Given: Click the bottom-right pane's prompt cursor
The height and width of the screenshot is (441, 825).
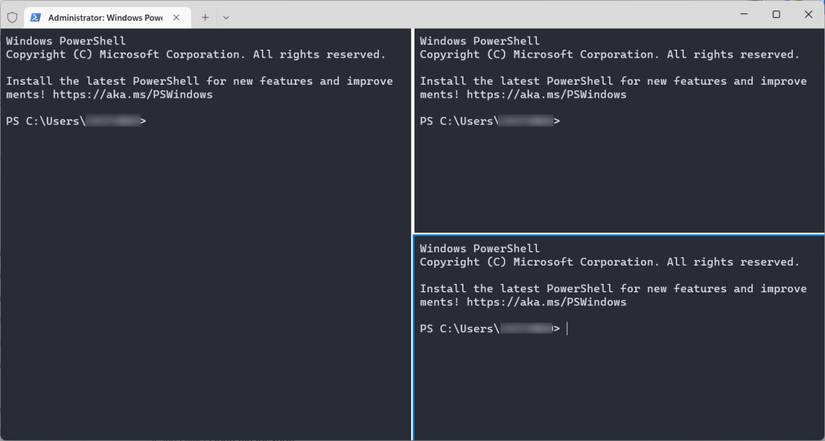Looking at the screenshot, I should pyautogui.click(x=567, y=328).
